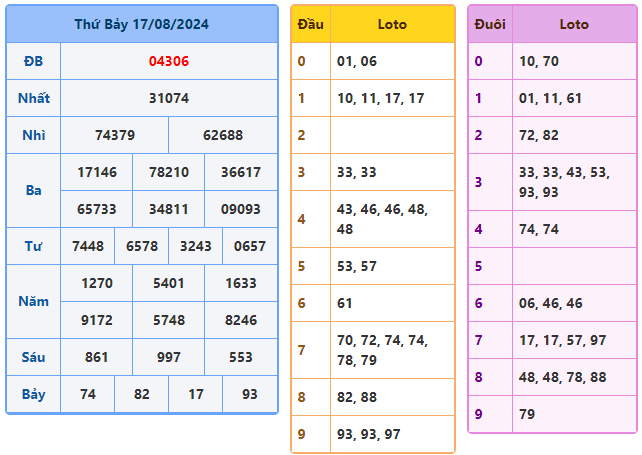Screen dimensions: 642x455
Task: Select second prize number 62688
Action: (222, 135)
